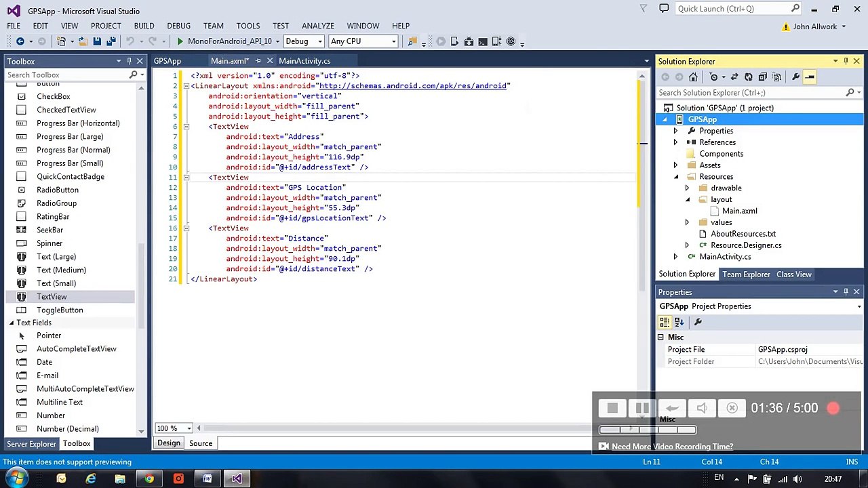Open DEBUG menu

tap(178, 26)
